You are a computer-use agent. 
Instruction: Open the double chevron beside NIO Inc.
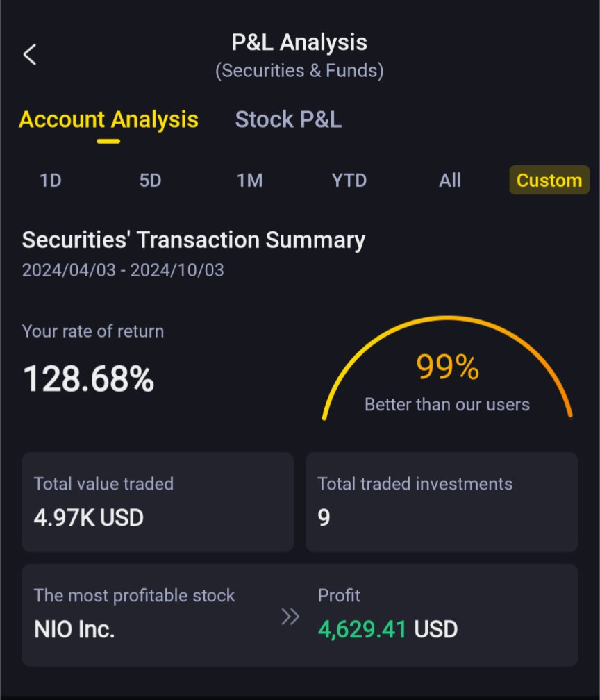(x=290, y=617)
